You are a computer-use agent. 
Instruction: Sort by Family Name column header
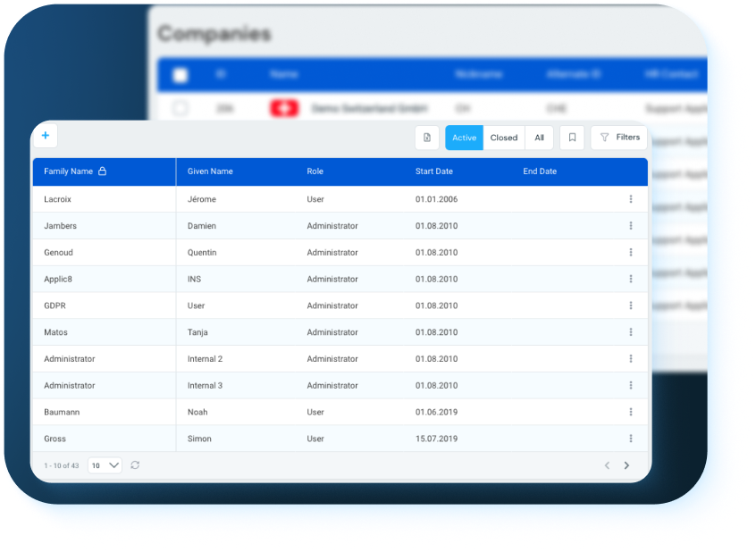[x=69, y=171]
